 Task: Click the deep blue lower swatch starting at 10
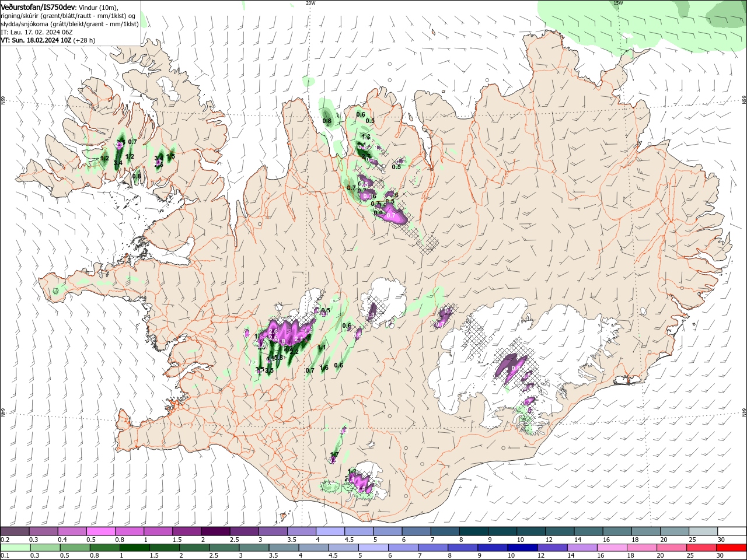[522, 548]
